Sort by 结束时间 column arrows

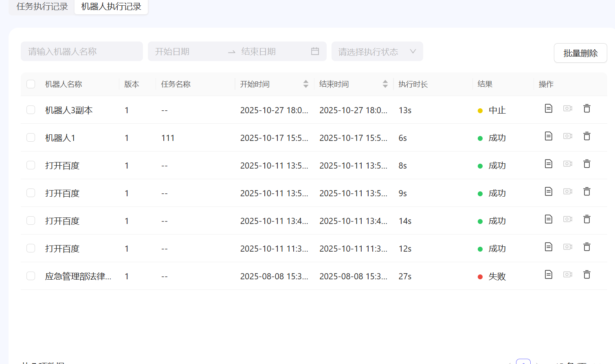[385, 84]
